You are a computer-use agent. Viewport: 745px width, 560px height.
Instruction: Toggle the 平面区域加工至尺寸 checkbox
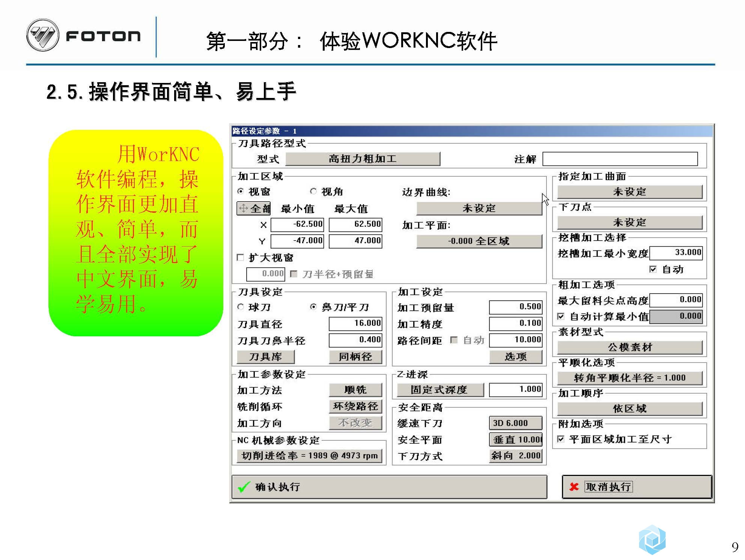coord(561,439)
